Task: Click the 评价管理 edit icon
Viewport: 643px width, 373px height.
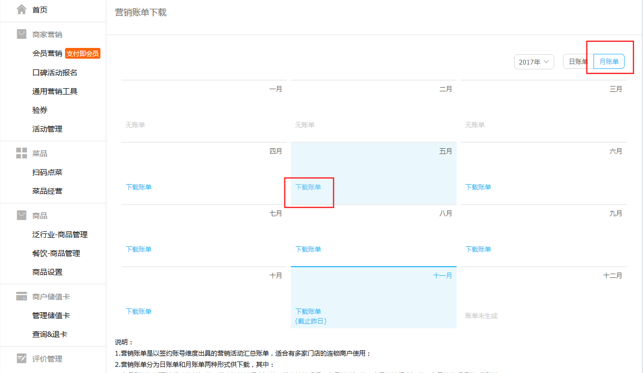Action: [x=21, y=358]
